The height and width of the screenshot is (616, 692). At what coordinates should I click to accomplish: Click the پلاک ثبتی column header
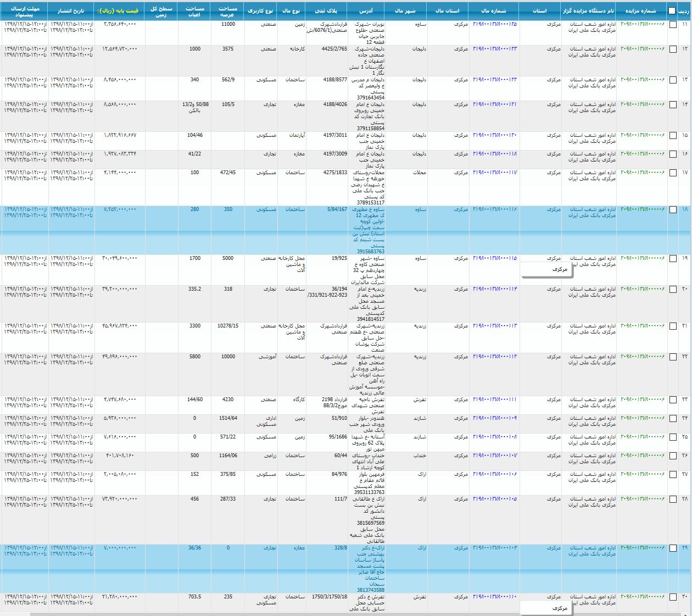point(326,11)
